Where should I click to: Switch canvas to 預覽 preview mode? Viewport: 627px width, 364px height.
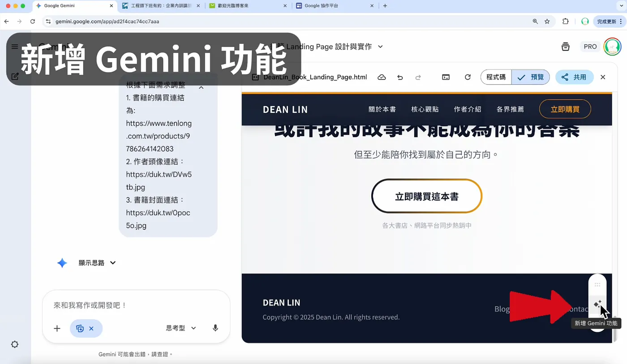pyautogui.click(x=530, y=77)
